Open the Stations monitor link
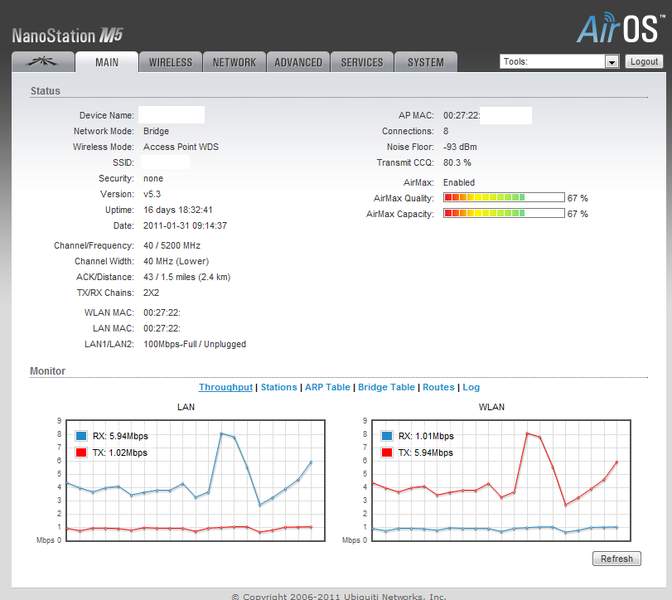Viewport: 672px width, 600px height. (x=279, y=387)
